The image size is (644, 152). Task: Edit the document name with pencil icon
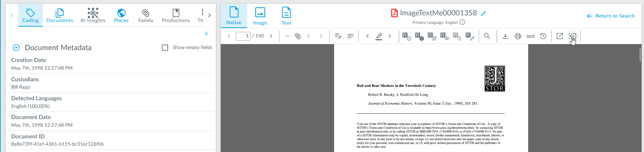coord(483,14)
